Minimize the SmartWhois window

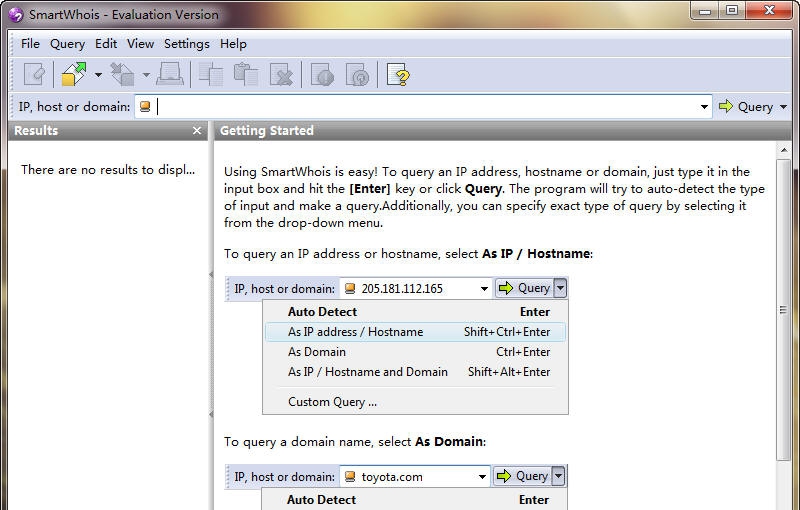pos(705,11)
